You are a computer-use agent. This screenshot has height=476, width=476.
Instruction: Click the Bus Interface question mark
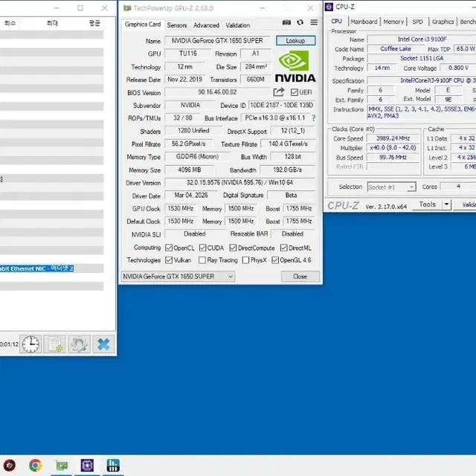(x=314, y=118)
